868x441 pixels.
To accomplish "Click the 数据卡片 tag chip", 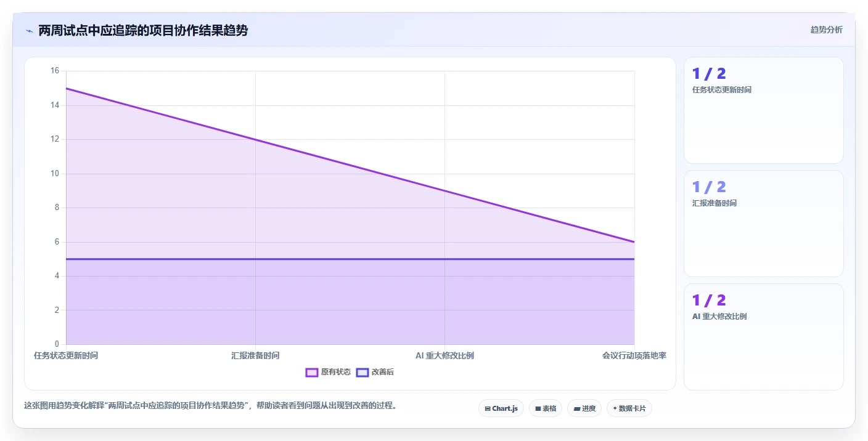I will click(629, 408).
